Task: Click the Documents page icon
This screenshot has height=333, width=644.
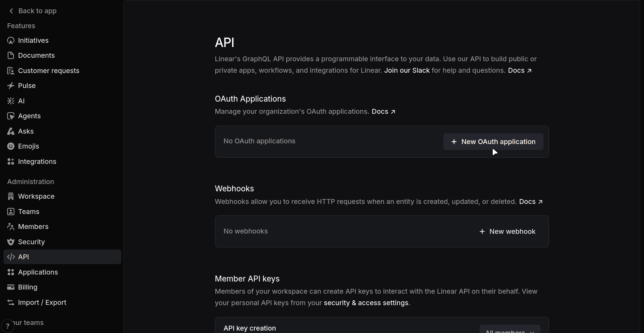Action: pyautogui.click(x=11, y=55)
